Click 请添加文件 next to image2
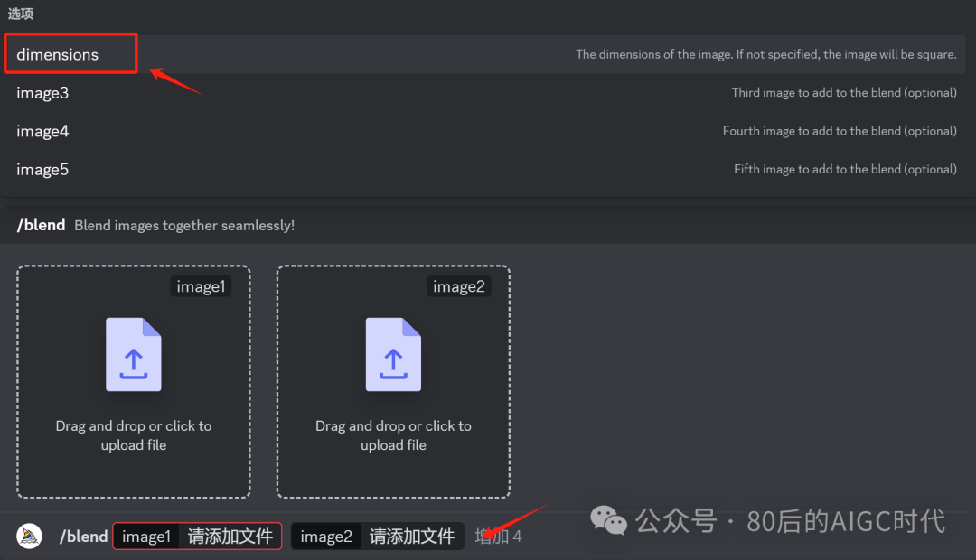This screenshot has width=976, height=560. click(x=412, y=536)
